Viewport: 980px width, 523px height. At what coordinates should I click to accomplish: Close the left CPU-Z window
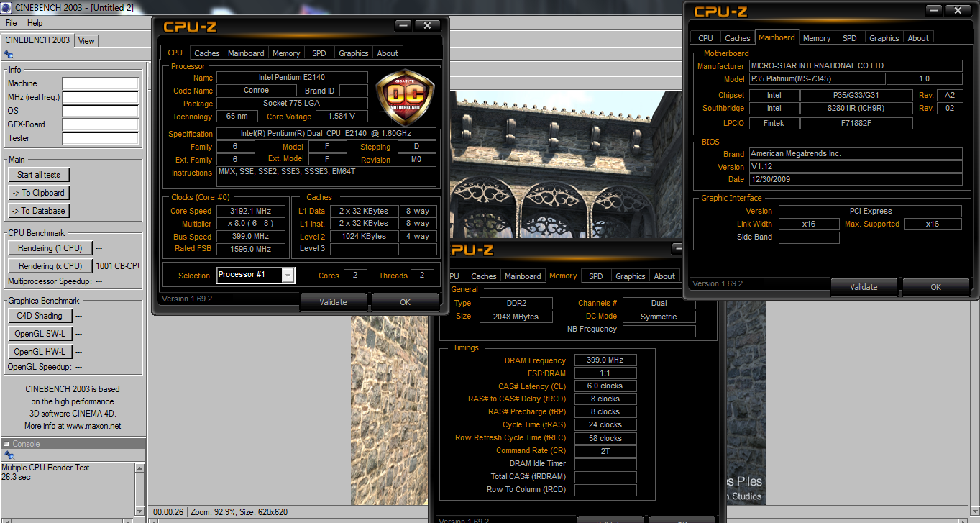pyautogui.click(x=427, y=25)
